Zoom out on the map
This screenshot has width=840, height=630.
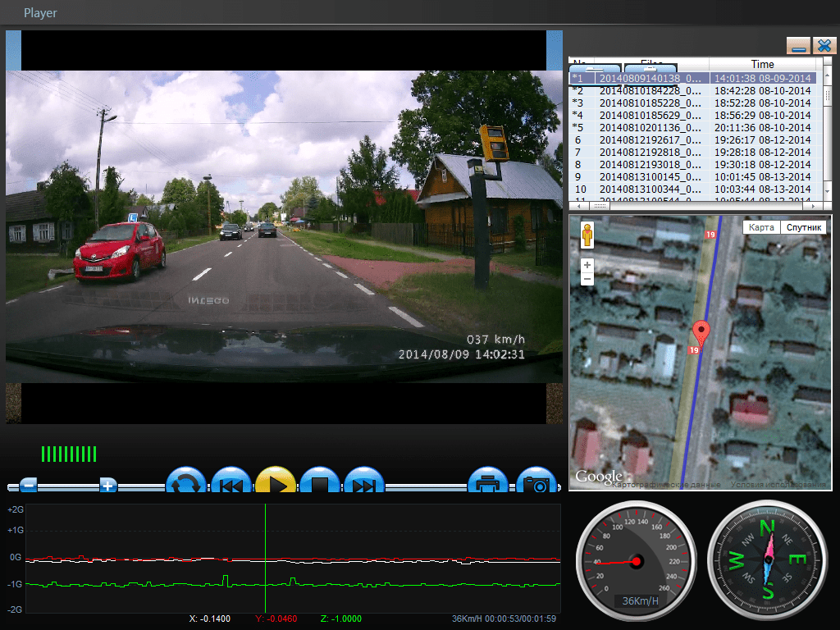point(587,280)
